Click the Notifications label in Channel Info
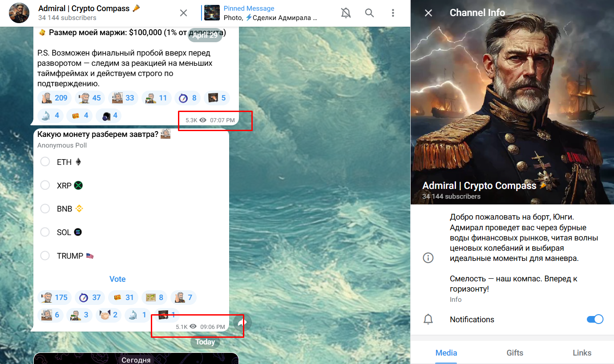The height and width of the screenshot is (364, 614). coord(472,320)
